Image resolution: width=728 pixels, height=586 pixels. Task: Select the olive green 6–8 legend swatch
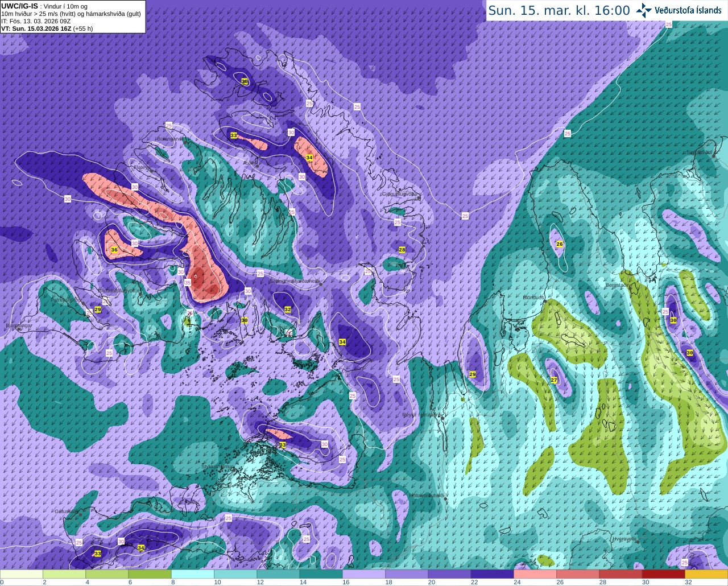[150, 574]
